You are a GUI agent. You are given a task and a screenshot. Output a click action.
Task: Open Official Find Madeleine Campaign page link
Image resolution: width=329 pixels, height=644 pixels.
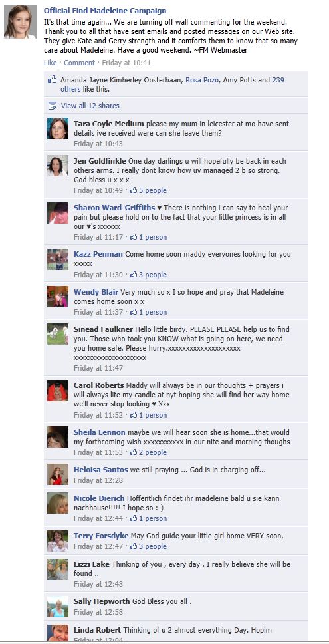pyautogui.click(x=105, y=11)
